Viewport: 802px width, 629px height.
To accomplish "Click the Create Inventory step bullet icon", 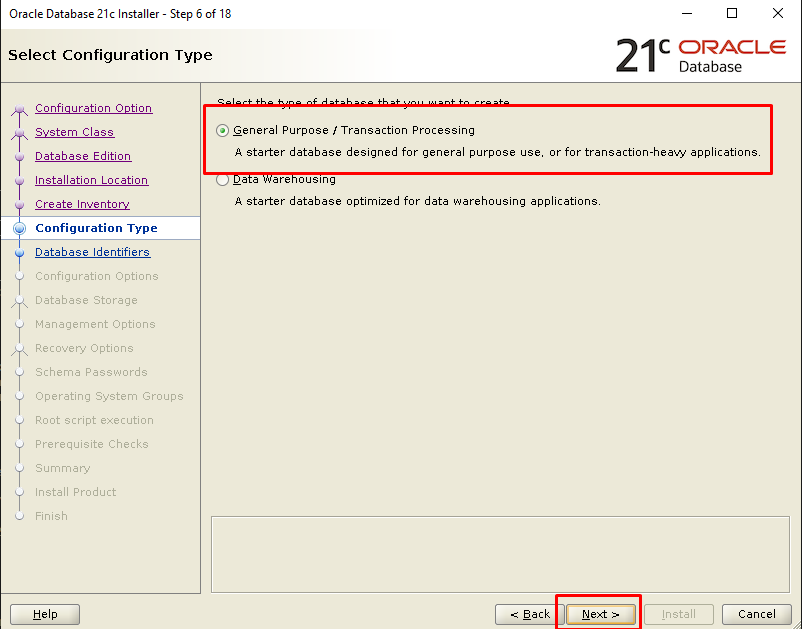I will (x=19, y=205).
